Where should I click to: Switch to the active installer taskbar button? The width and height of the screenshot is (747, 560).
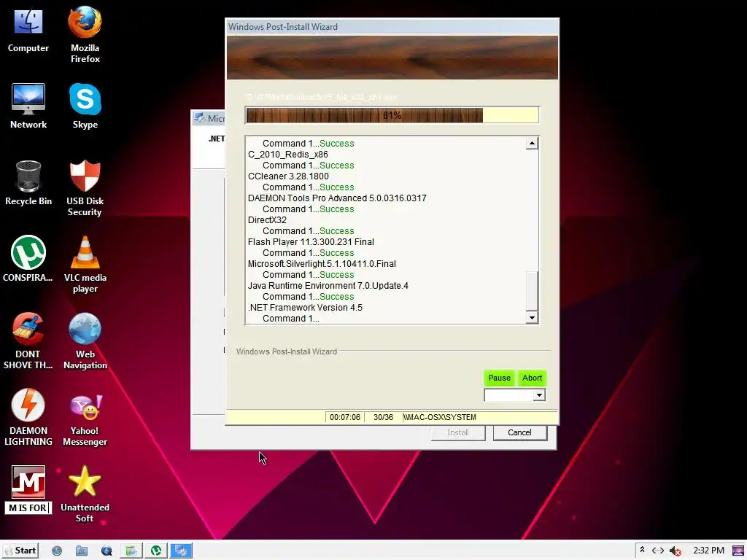181,551
